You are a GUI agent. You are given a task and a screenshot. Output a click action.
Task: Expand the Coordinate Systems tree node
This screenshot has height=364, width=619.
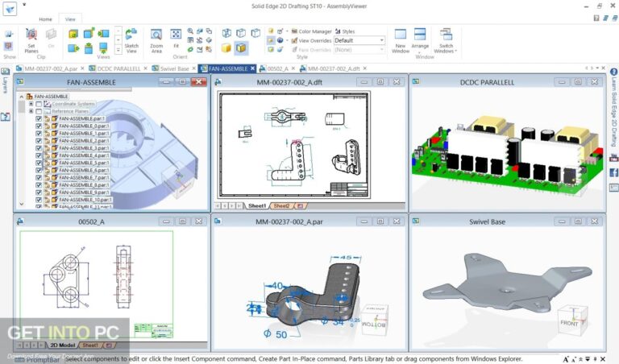31,104
